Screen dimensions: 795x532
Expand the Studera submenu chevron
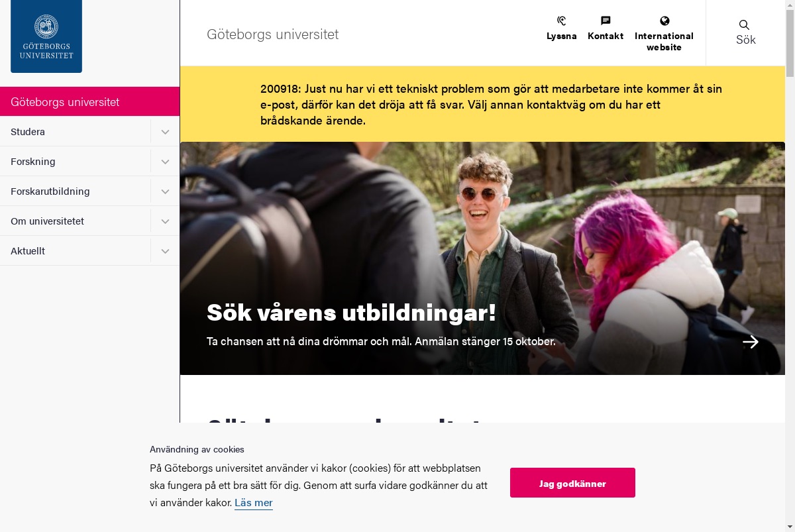click(x=165, y=132)
